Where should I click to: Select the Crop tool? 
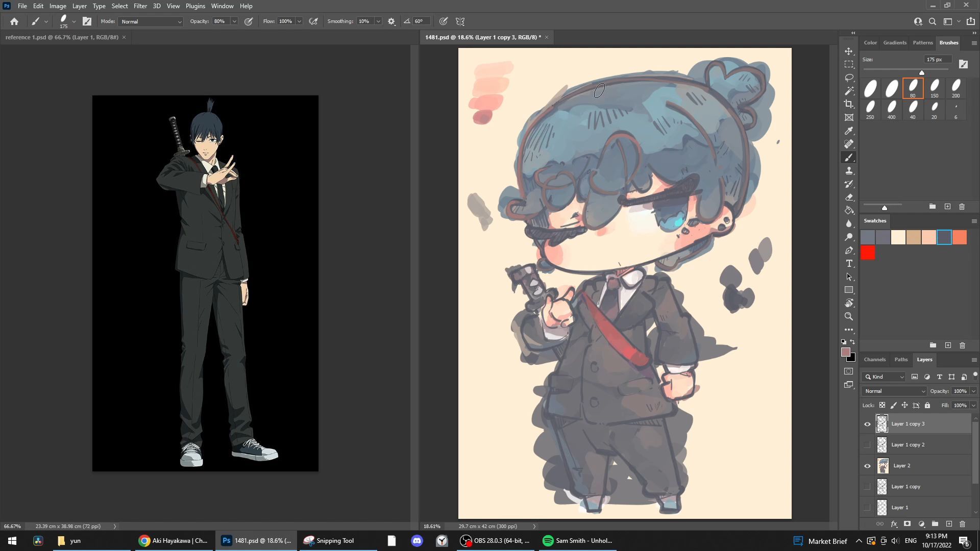pos(849,105)
